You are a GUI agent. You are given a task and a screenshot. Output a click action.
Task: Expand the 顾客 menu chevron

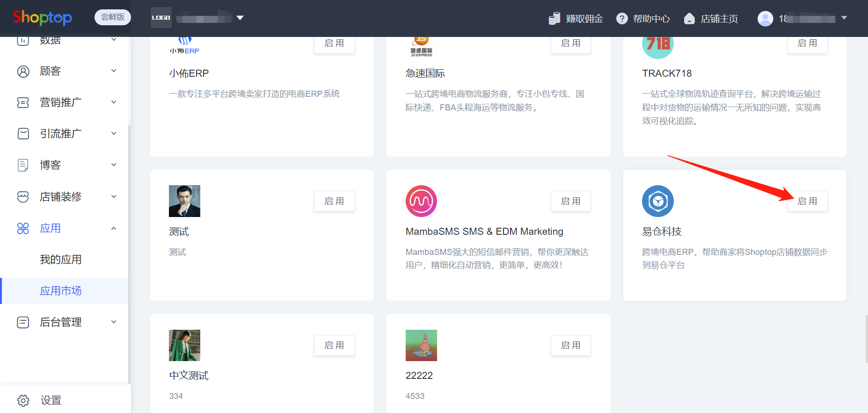[114, 71]
